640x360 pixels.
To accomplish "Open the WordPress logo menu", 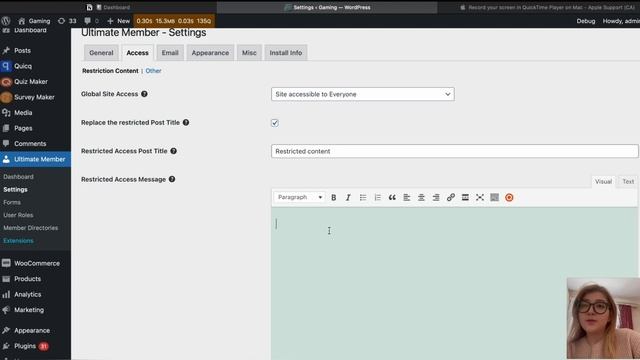I will 6,21.
